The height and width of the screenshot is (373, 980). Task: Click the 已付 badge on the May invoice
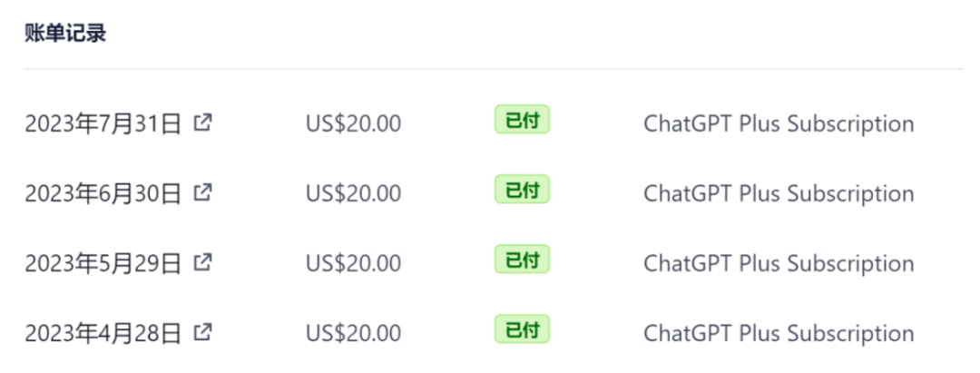point(522,260)
